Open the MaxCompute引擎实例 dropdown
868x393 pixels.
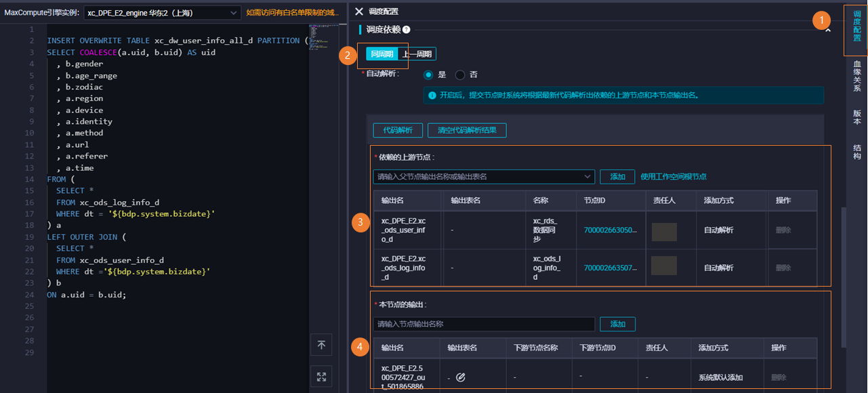pos(163,13)
